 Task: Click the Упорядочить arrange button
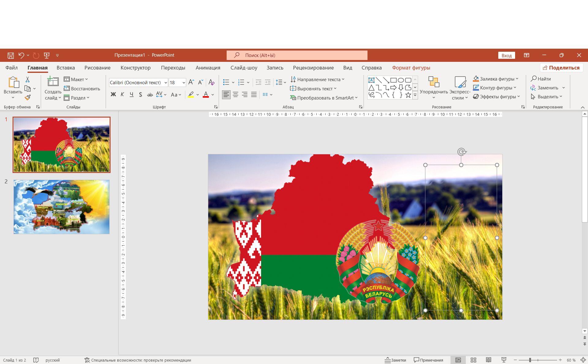[434, 88]
